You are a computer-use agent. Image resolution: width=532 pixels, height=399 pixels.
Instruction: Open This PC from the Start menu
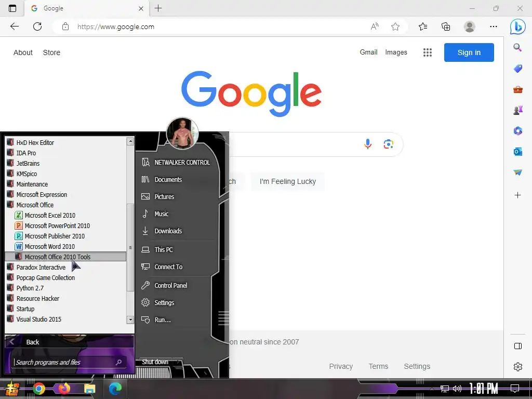157,250
